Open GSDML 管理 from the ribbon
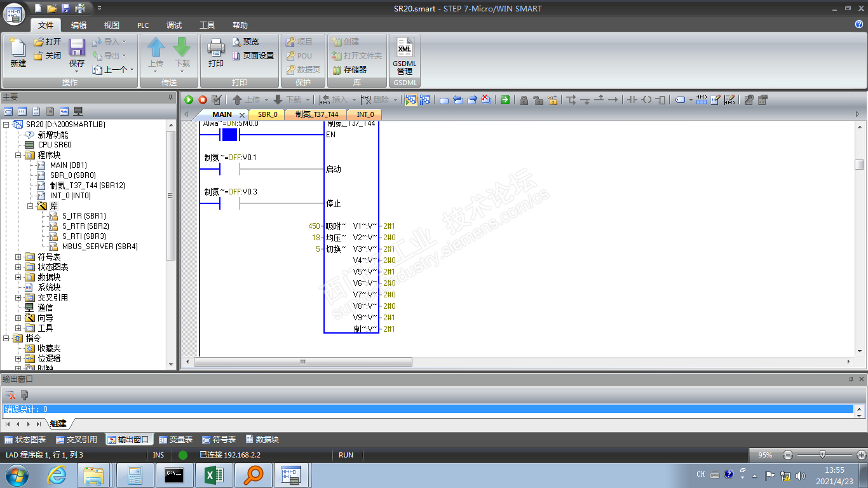 coord(404,56)
